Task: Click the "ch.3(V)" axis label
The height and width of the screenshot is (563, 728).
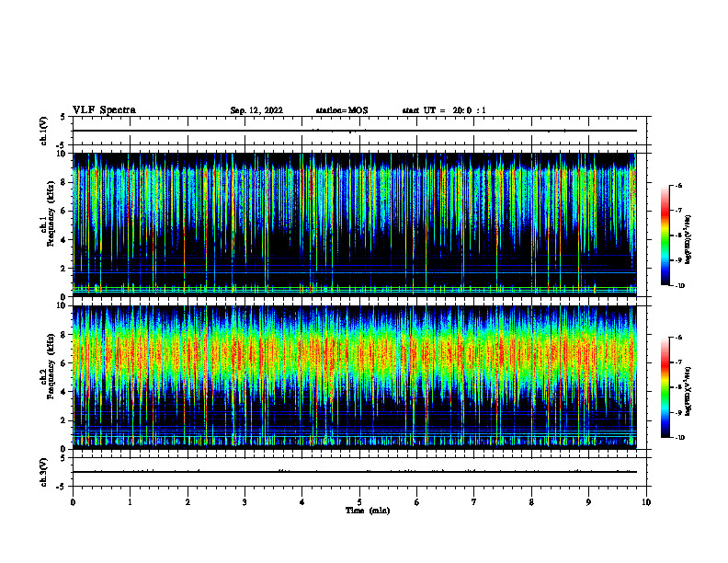Action: click(x=44, y=472)
